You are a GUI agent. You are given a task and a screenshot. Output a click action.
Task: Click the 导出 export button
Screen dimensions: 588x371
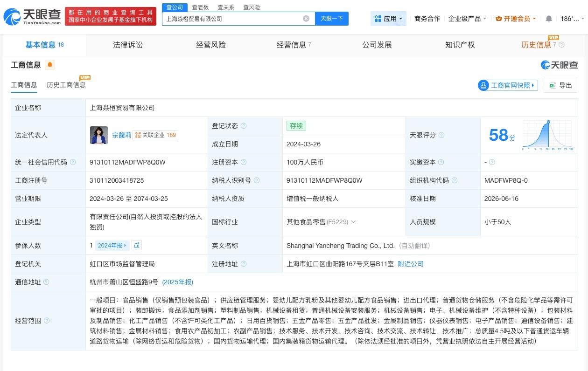[561, 85]
